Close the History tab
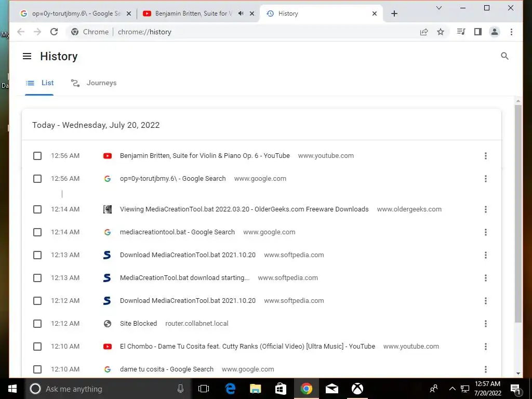The height and width of the screenshot is (399, 532). click(374, 14)
